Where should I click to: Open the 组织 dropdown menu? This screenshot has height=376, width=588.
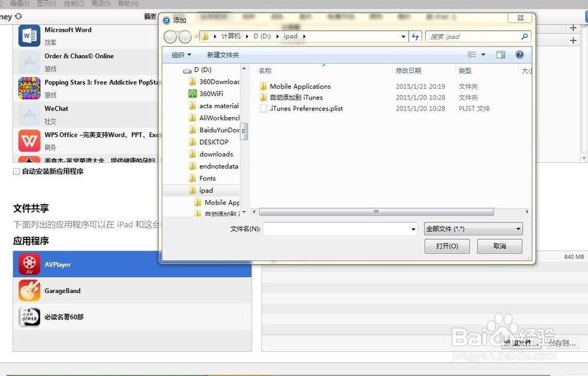(180, 54)
